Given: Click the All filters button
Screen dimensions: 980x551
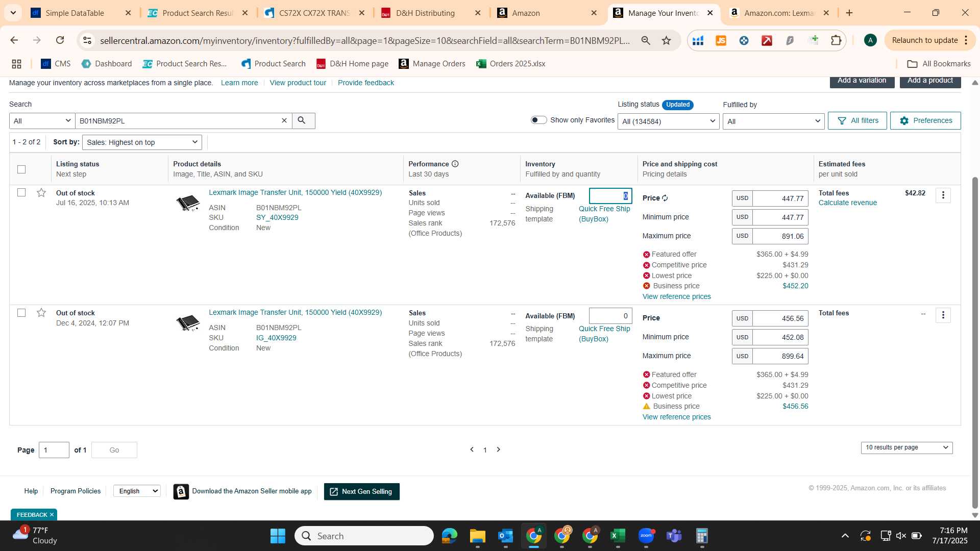Looking at the screenshot, I should coord(857,121).
